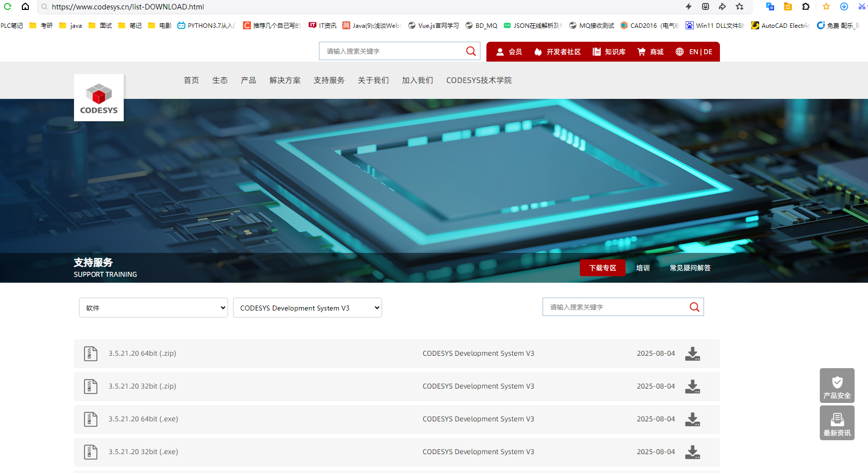Open the 最新资讯 latest news panel icon

click(837, 420)
